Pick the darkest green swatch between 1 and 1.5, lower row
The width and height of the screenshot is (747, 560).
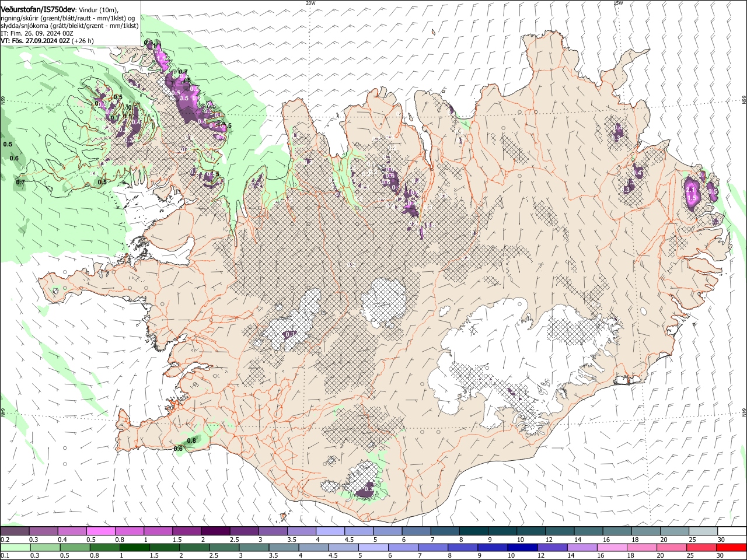[134, 547]
